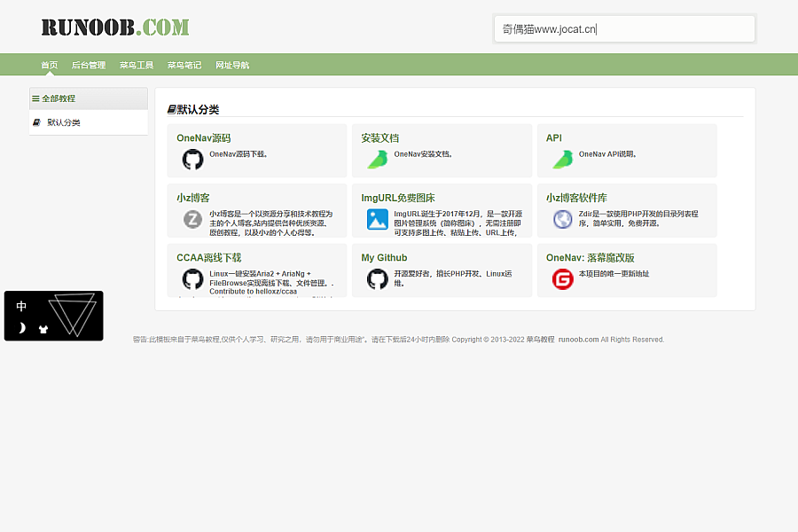
Task: Click the GitHub icon under OneNav源码
Action: [x=193, y=160]
